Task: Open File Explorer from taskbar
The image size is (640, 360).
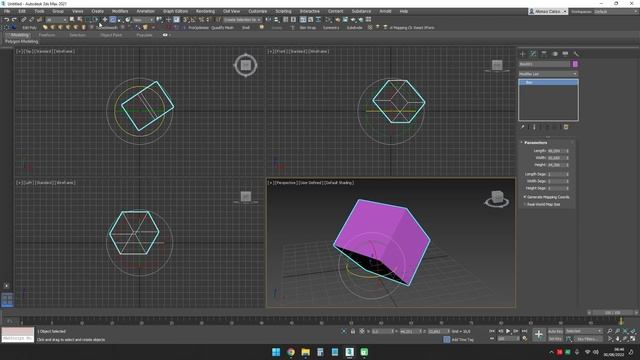Action: (305, 352)
